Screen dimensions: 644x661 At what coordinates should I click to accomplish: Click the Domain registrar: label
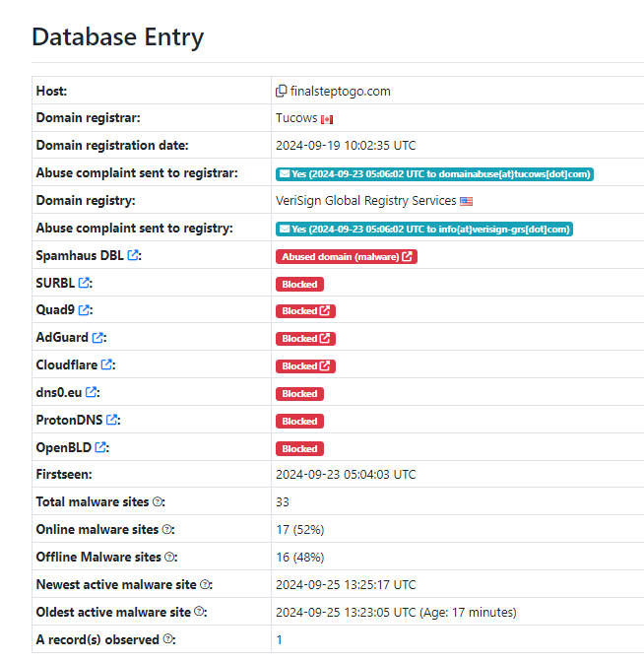(x=88, y=117)
